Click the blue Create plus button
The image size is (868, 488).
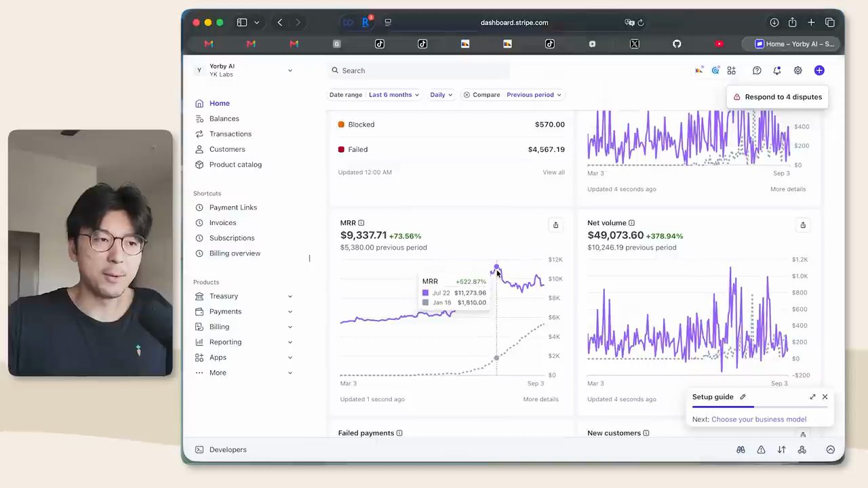point(819,70)
